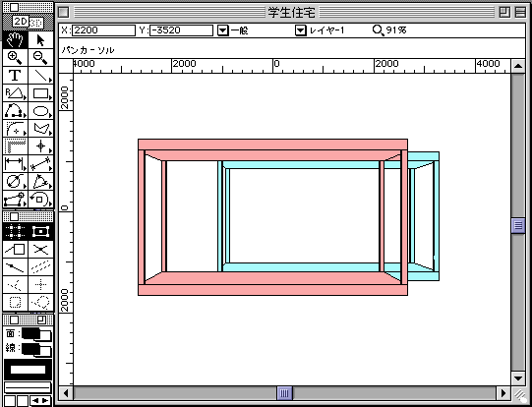Open the 一般 class dropdown

[x=222, y=30]
